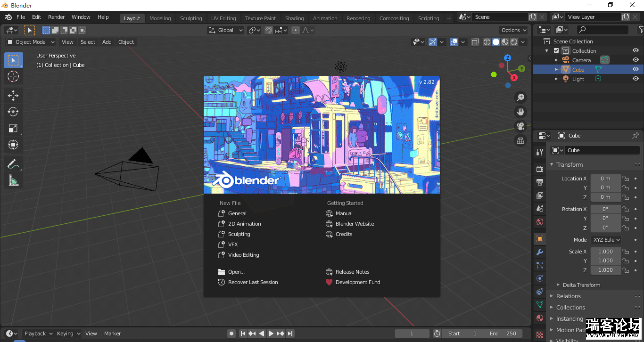The image size is (644, 342).
Task: Open the Object Mode dropdown
Action: [31, 42]
